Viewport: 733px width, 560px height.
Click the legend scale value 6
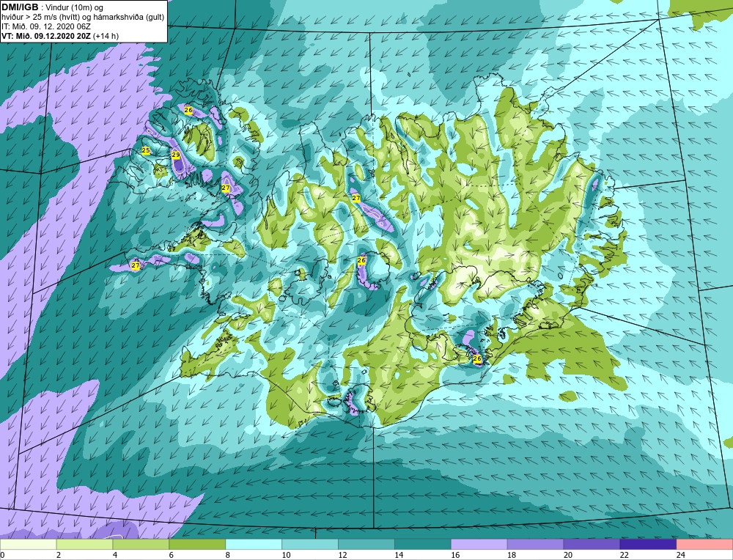coord(171,555)
